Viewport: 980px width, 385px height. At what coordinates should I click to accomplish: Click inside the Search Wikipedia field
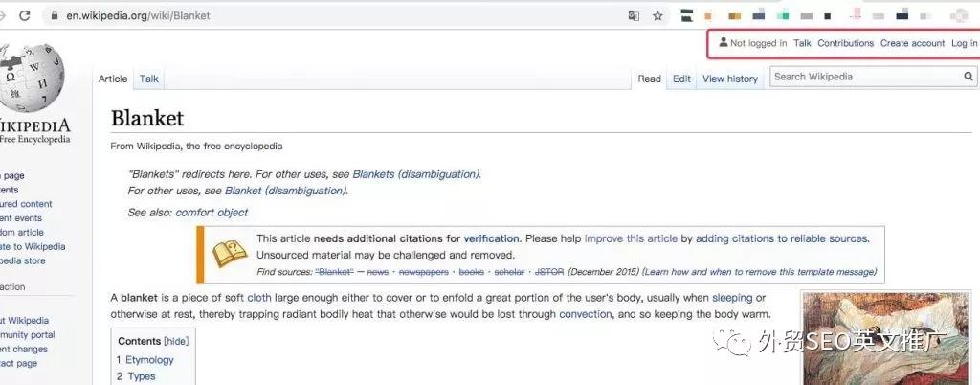click(861, 77)
